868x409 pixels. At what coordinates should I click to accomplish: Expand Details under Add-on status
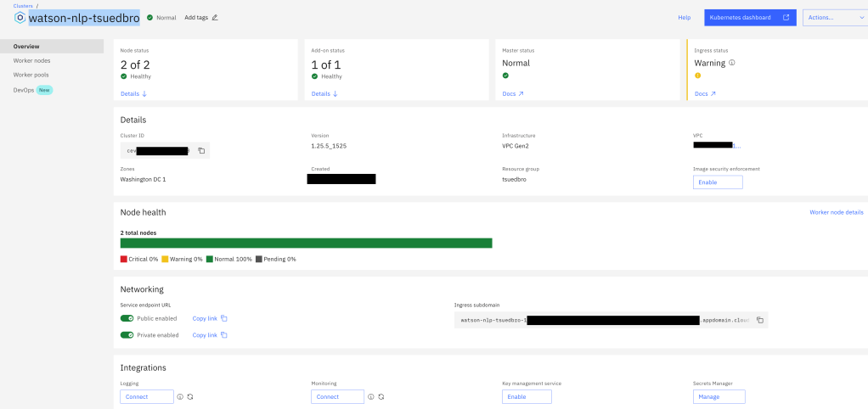324,94
